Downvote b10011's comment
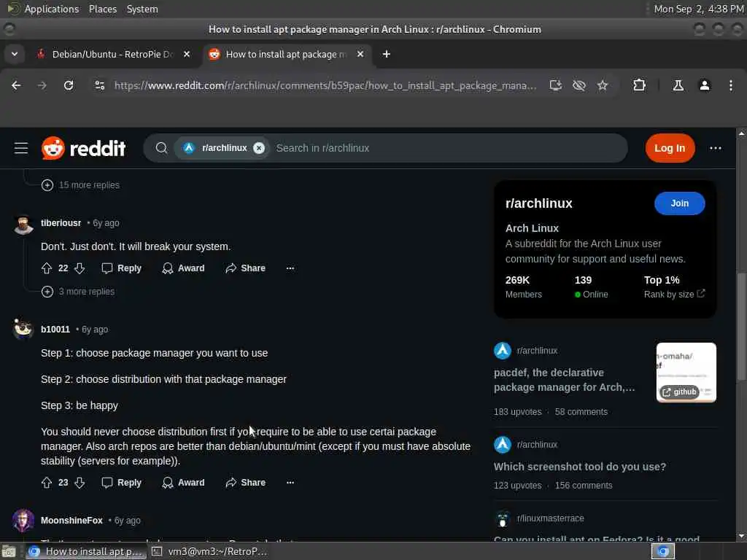This screenshot has width=747, height=560. click(80, 483)
